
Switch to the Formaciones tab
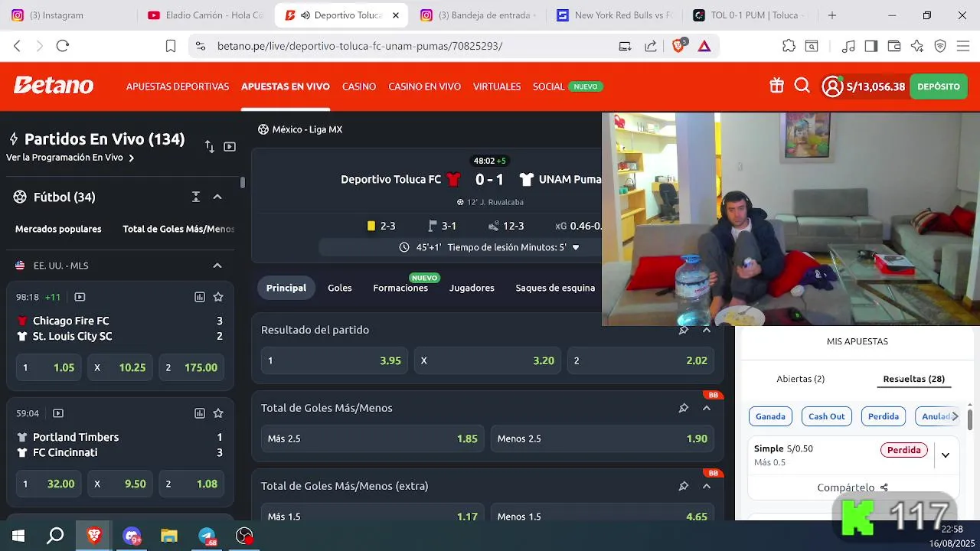click(400, 288)
